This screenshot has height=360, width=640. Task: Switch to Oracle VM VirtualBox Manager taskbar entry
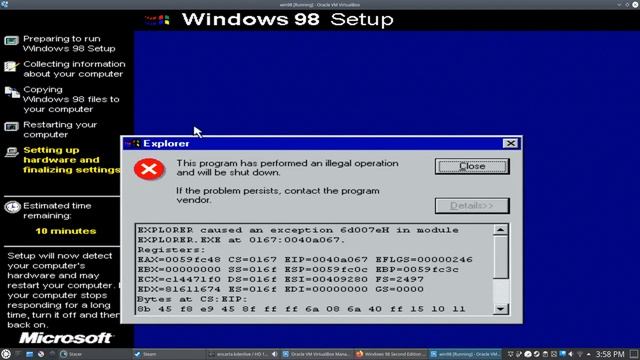[x=317, y=354]
